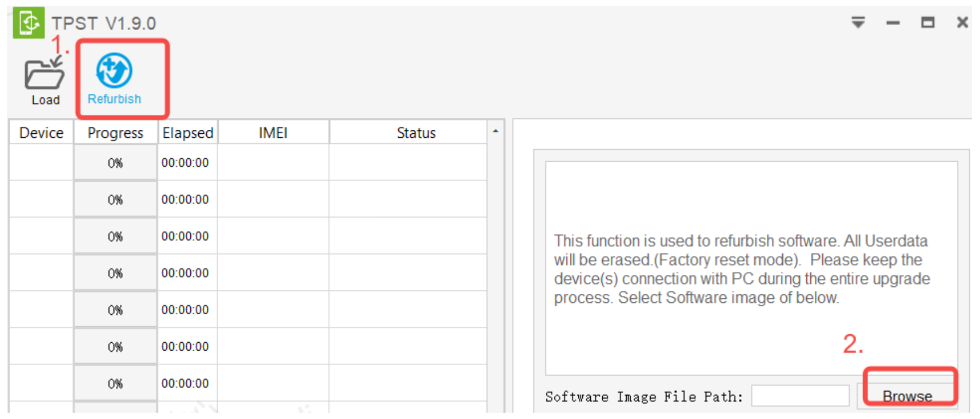Viewport: 980px width, 419px height.
Task: Click the Device column header
Action: coord(41,133)
